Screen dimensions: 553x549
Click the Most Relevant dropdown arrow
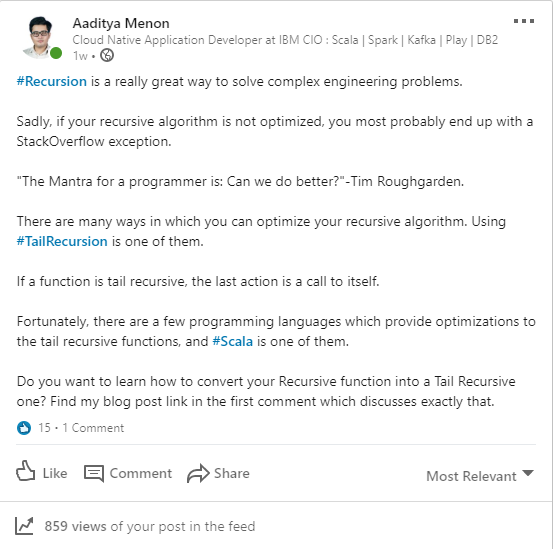[528, 473]
